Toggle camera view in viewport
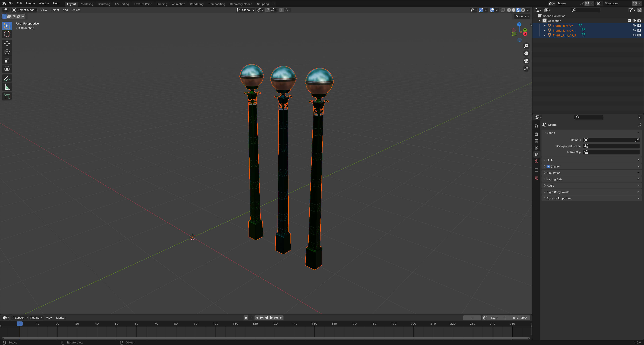The width and height of the screenshot is (644, 345). point(526,61)
